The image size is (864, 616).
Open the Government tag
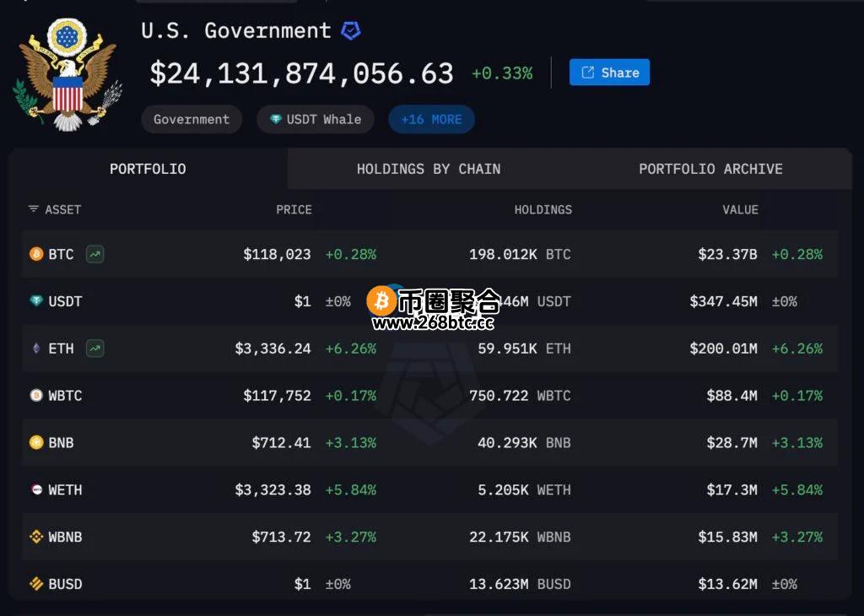tap(192, 119)
